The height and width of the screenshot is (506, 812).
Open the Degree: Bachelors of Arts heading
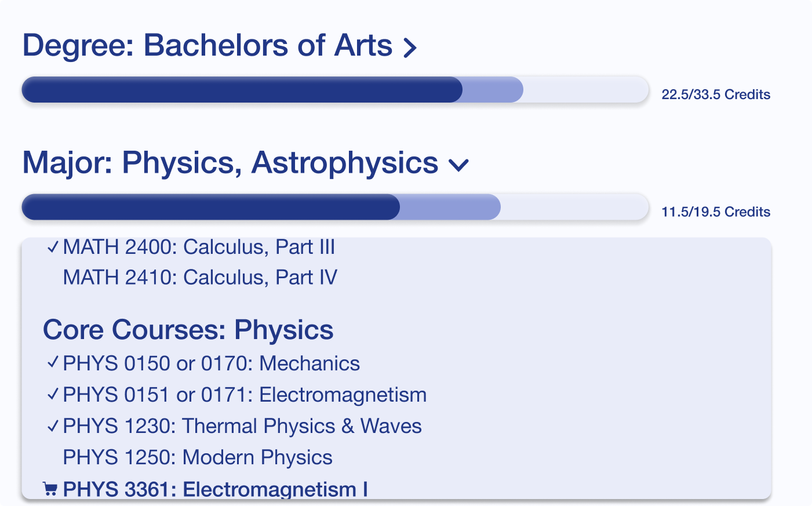click(207, 46)
